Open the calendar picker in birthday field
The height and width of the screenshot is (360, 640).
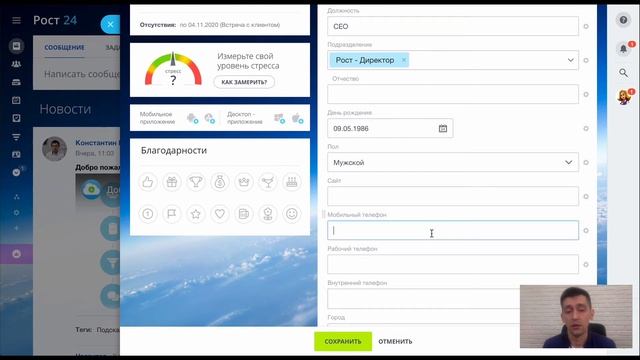pyautogui.click(x=443, y=129)
